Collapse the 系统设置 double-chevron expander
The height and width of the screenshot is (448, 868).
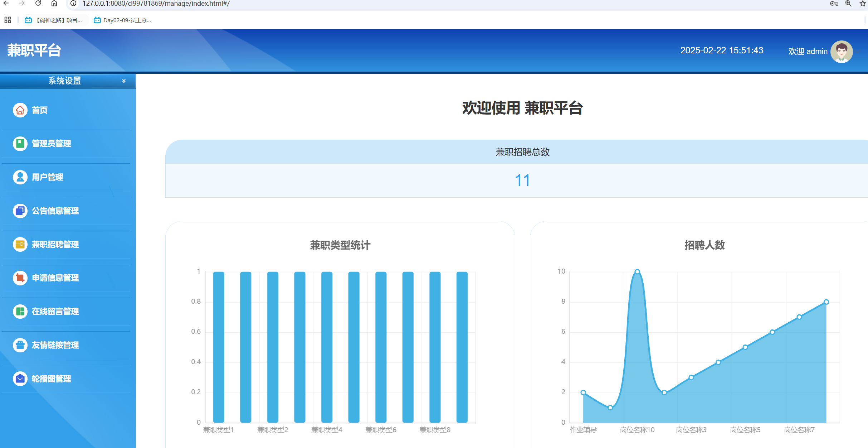[x=124, y=81]
